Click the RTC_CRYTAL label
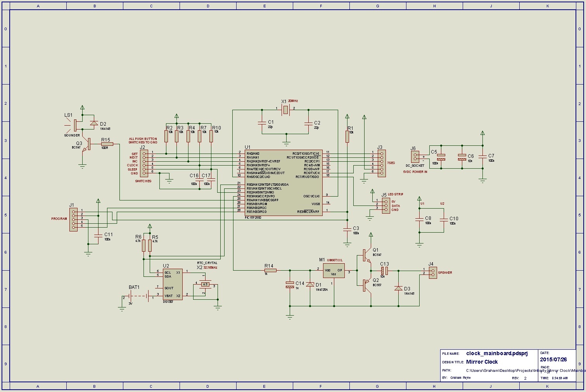Screen dimensions: 586x392 click(207, 263)
